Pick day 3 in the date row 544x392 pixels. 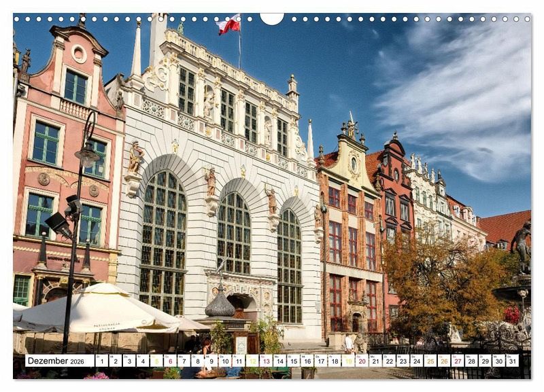pyautogui.click(x=129, y=361)
